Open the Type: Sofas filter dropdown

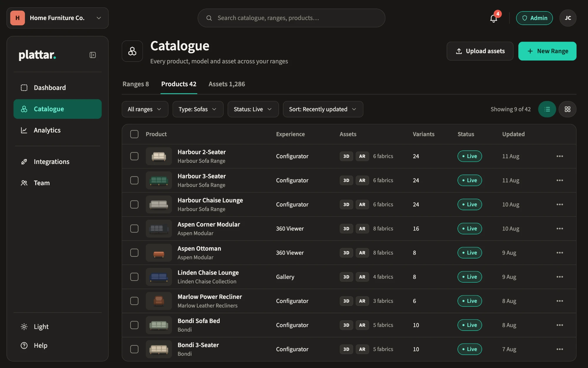(x=198, y=109)
